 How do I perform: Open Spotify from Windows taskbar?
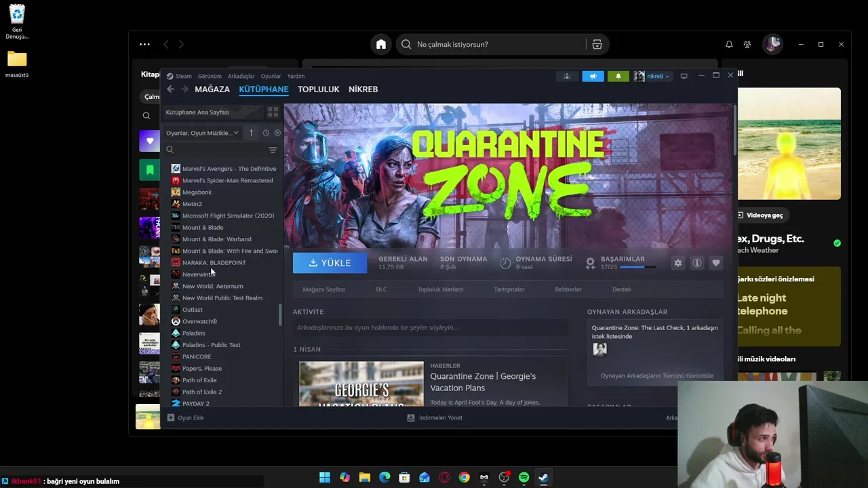click(x=524, y=477)
